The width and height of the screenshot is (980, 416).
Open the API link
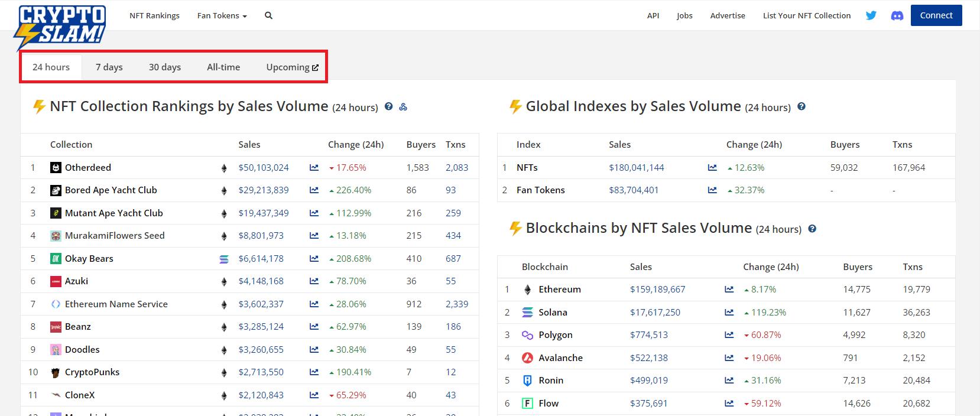653,16
